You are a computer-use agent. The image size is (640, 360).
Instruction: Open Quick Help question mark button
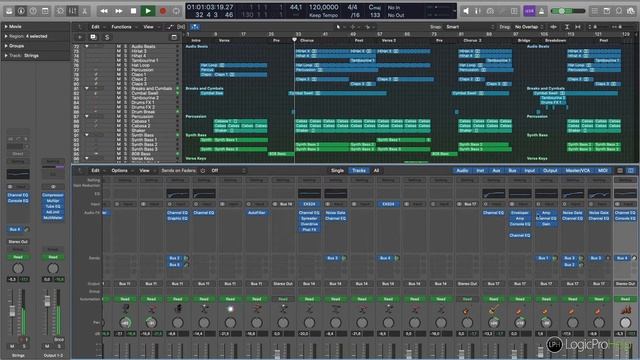[x=33, y=11]
